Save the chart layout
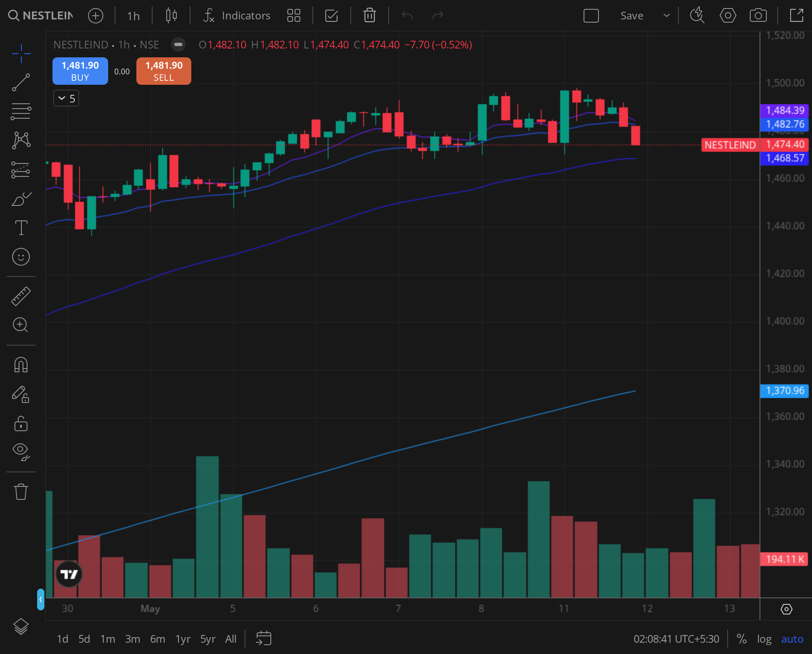 632,16
